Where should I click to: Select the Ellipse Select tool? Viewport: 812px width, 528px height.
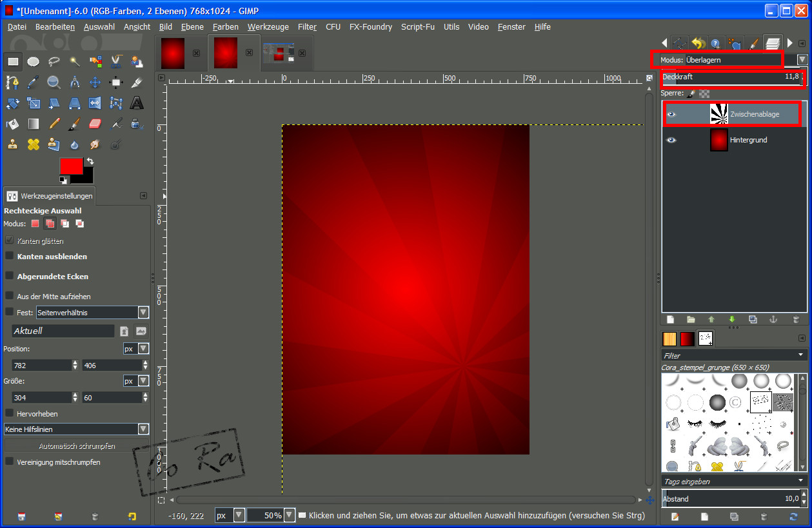pos(33,61)
